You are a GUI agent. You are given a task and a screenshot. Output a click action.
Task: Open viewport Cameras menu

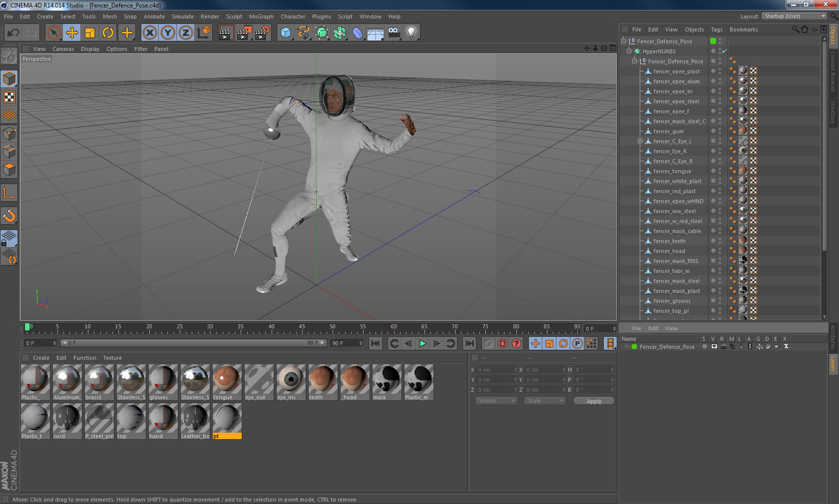[x=63, y=49]
